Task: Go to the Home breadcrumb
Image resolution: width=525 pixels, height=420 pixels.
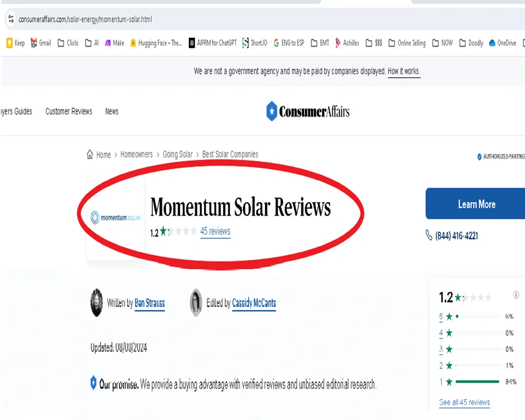Action: tap(103, 155)
